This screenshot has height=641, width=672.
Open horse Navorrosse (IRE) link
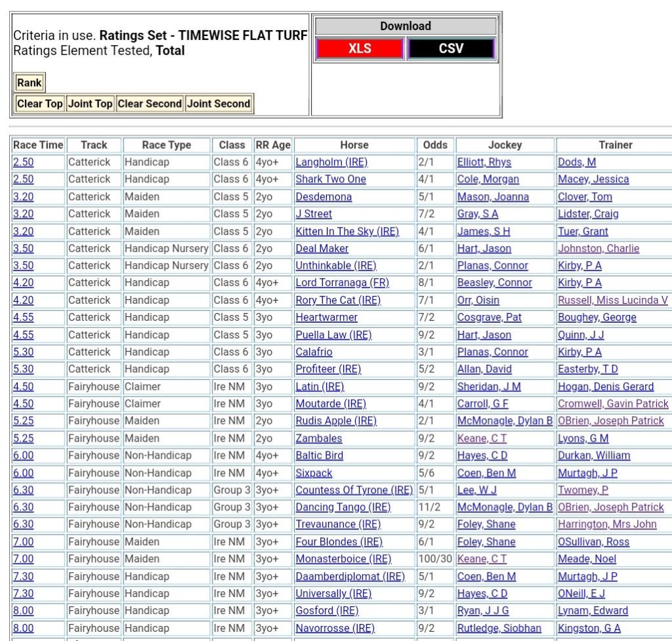pyautogui.click(x=335, y=628)
